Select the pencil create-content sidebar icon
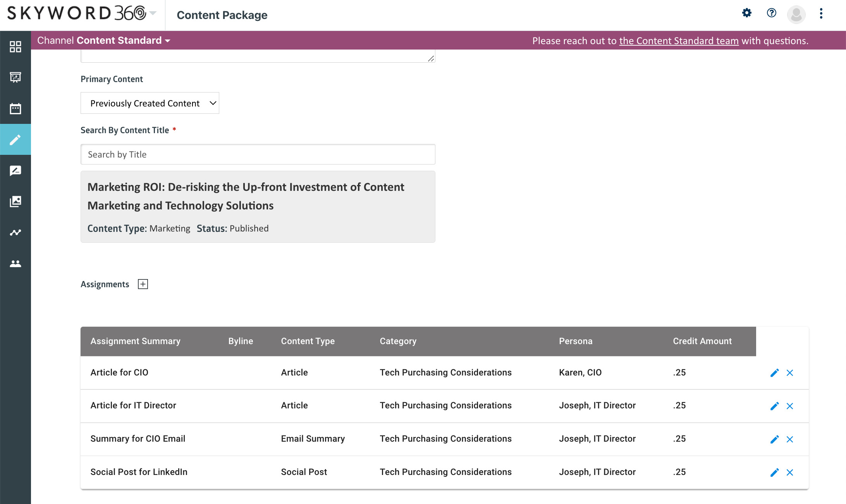The height and width of the screenshot is (504, 846). click(15, 139)
